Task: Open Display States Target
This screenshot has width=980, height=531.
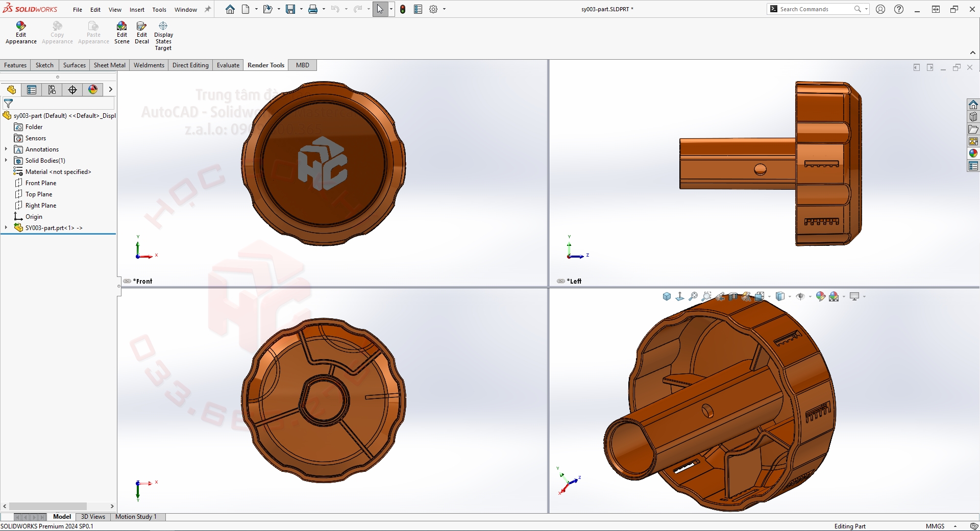Action: coord(163,36)
